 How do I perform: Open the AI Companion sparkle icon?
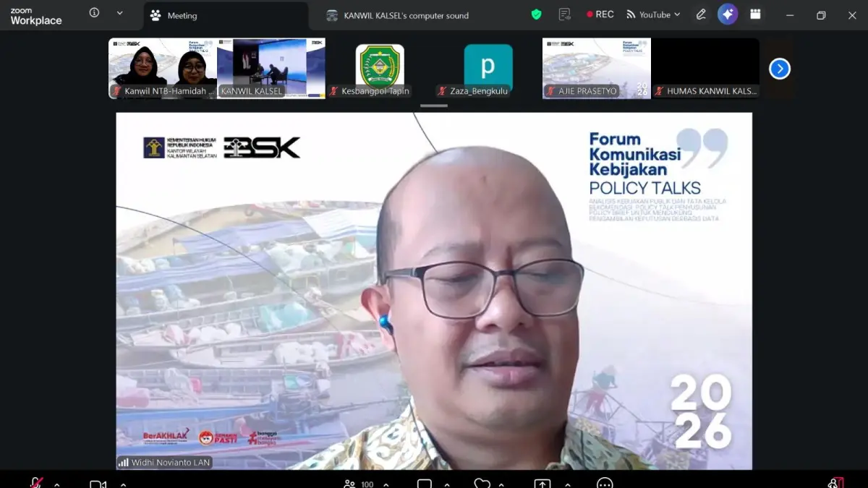pos(728,14)
